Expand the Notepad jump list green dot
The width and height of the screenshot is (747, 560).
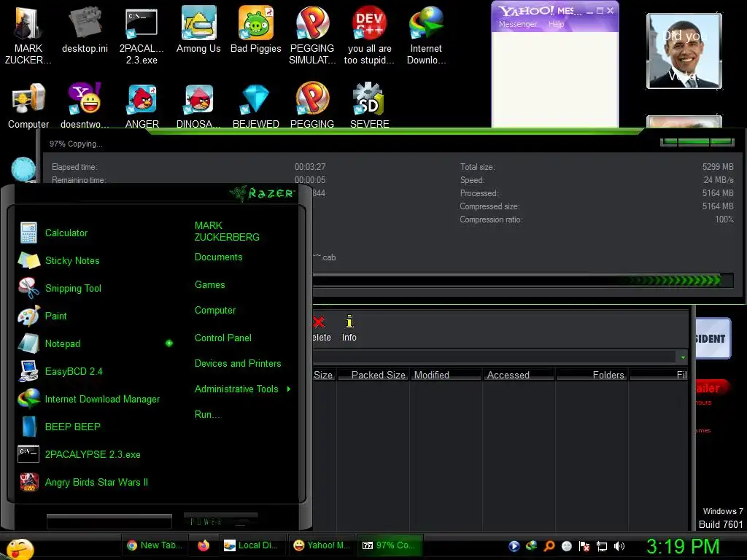(x=169, y=343)
